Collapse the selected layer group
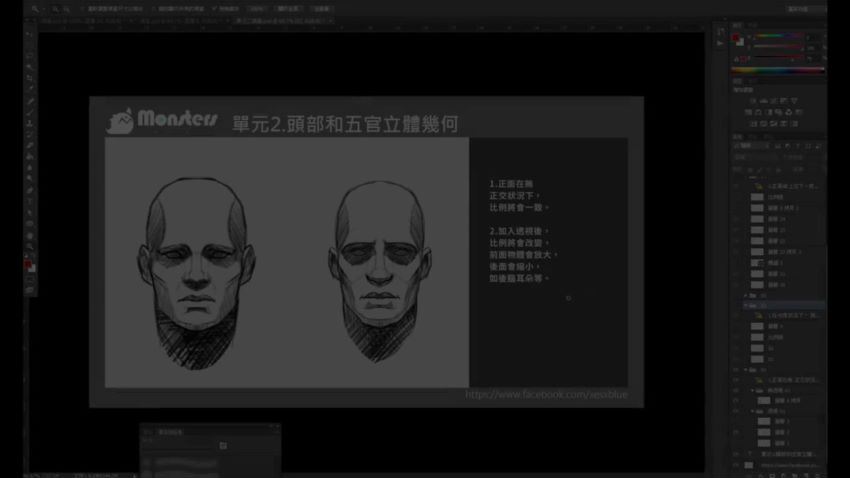 (746, 306)
